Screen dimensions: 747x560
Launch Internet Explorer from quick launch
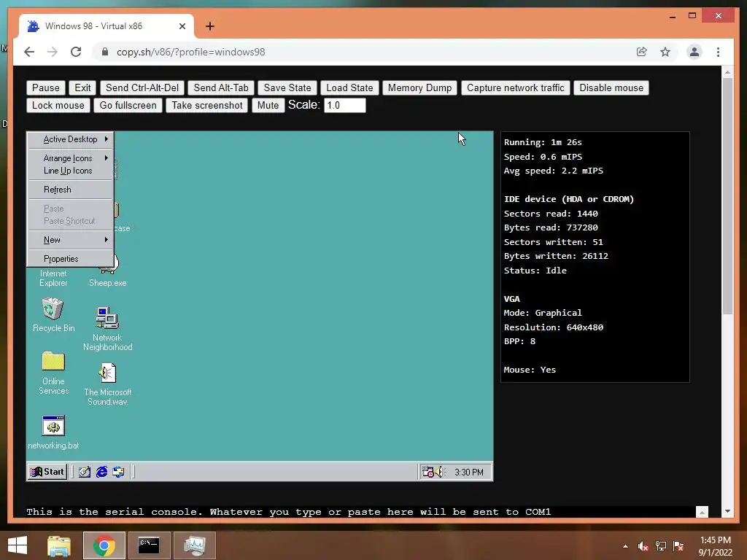click(101, 472)
